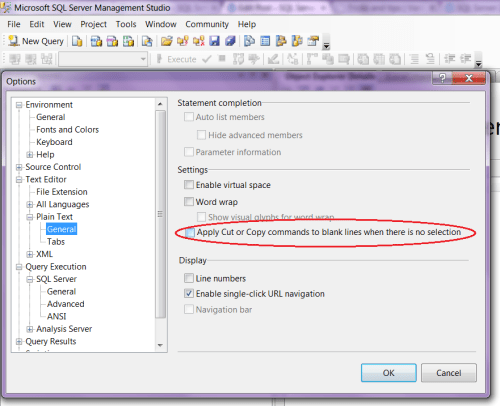
Task: Expand the All Languages node
Action: [x=30, y=204]
